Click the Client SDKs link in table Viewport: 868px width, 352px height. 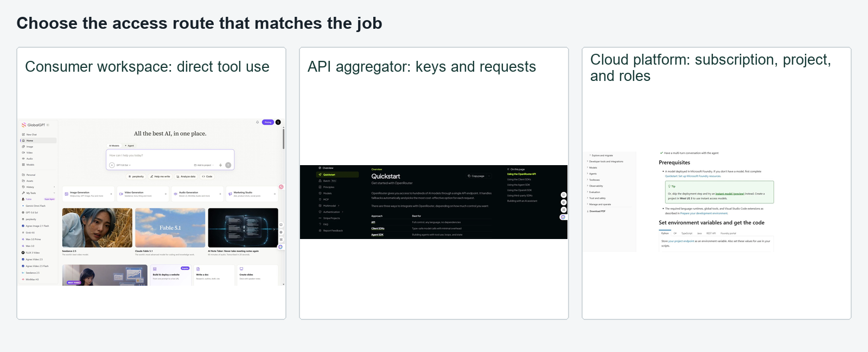378,229
